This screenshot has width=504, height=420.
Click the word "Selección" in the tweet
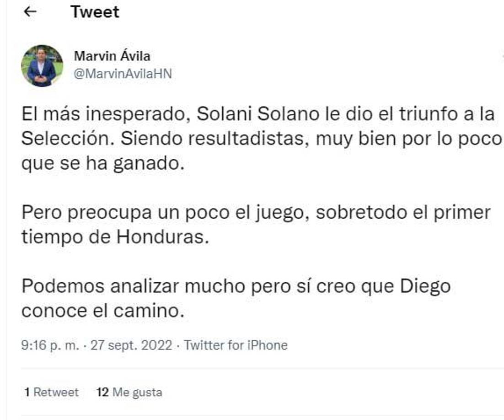click(x=66, y=137)
